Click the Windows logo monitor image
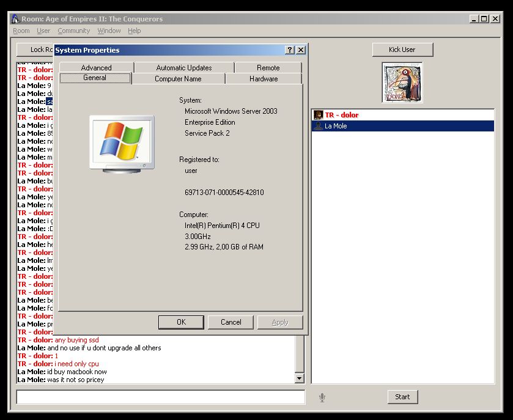Viewport: 513px width, 420px height. pos(122,144)
